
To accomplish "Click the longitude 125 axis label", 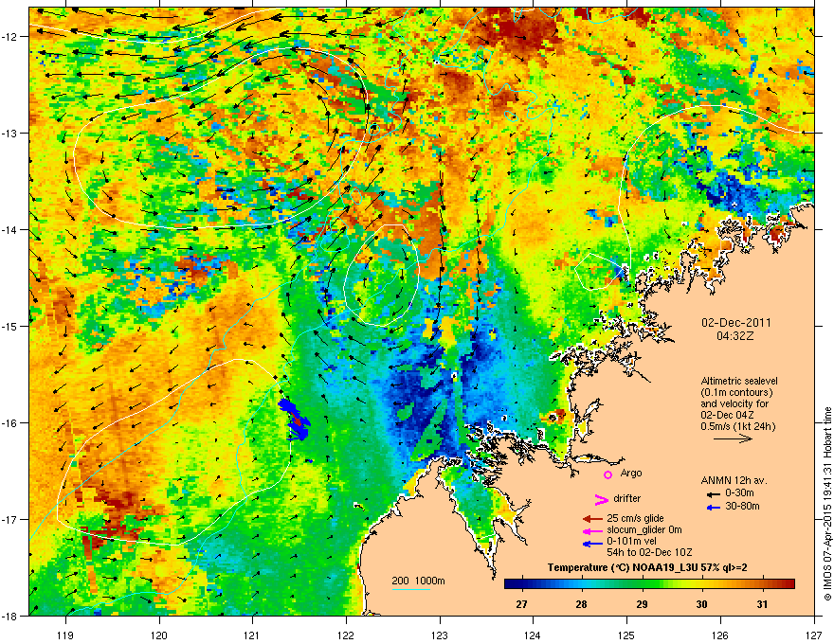I will point(626,635).
